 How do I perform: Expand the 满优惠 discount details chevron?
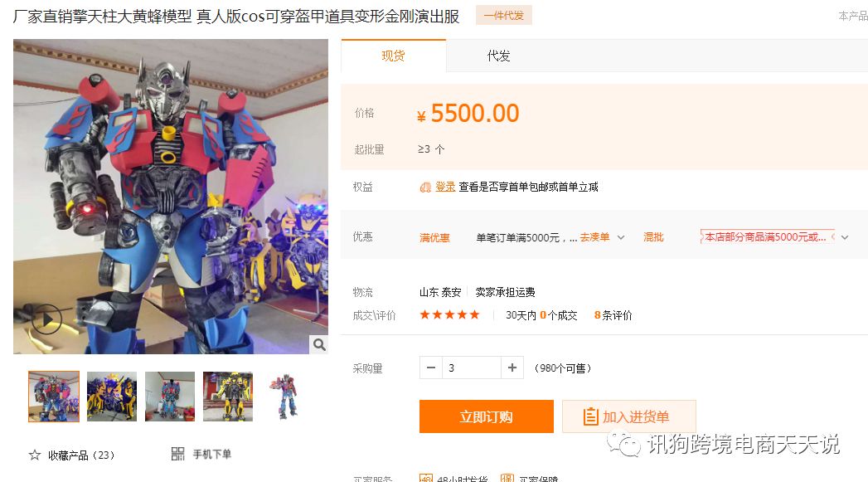(621, 237)
